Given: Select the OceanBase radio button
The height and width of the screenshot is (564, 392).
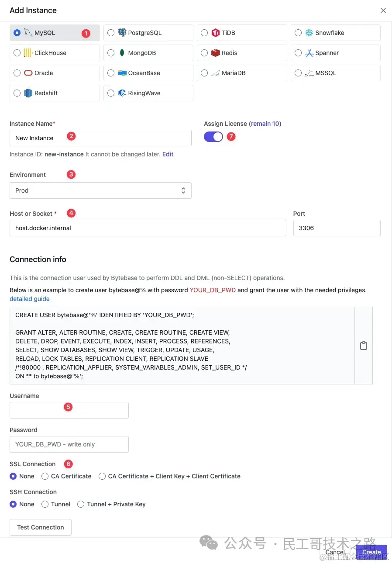Looking at the screenshot, I should [x=111, y=73].
